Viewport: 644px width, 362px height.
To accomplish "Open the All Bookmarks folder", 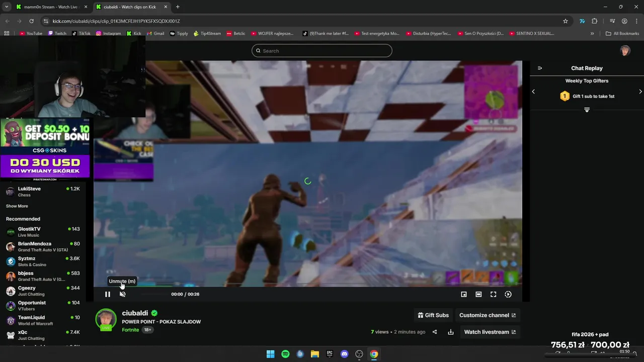I will 622,34.
